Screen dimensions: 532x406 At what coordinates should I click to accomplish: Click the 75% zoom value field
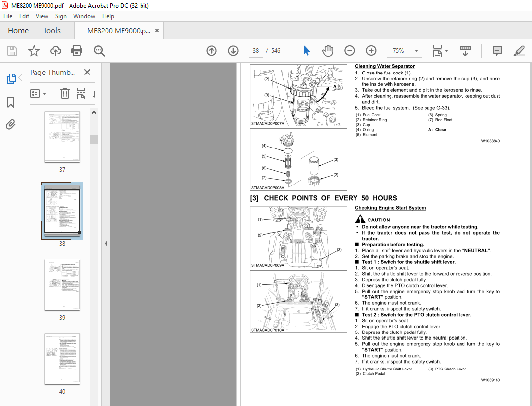click(x=399, y=51)
